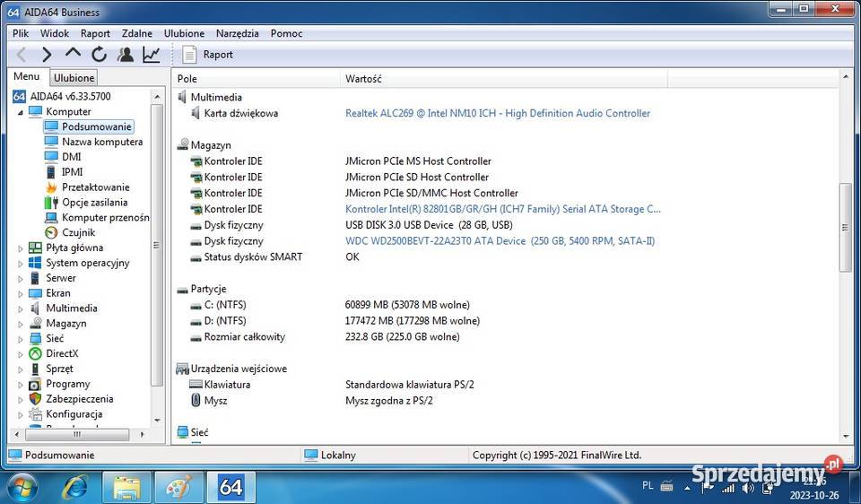
Task: Open the Raport menu
Action: [x=95, y=33]
